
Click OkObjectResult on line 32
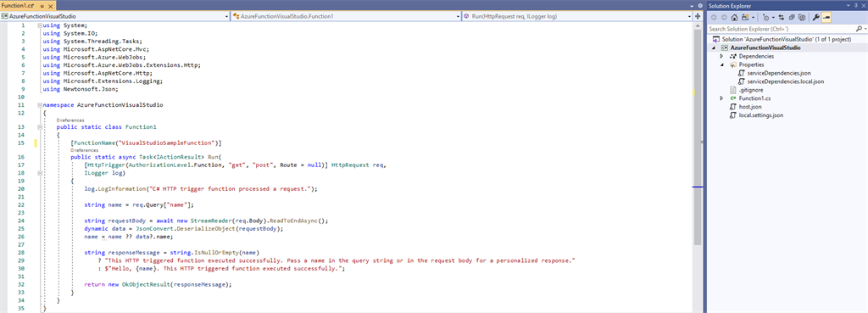(x=146, y=285)
